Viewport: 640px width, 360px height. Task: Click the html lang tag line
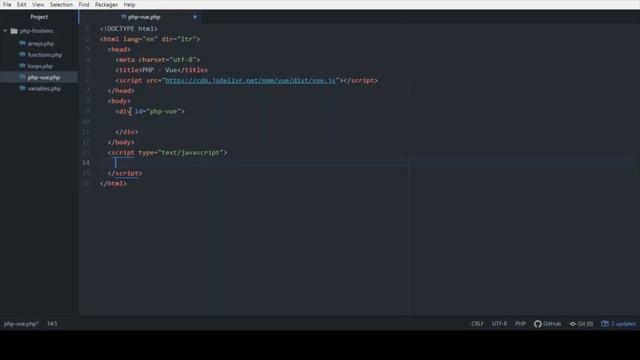pos(150,39)
